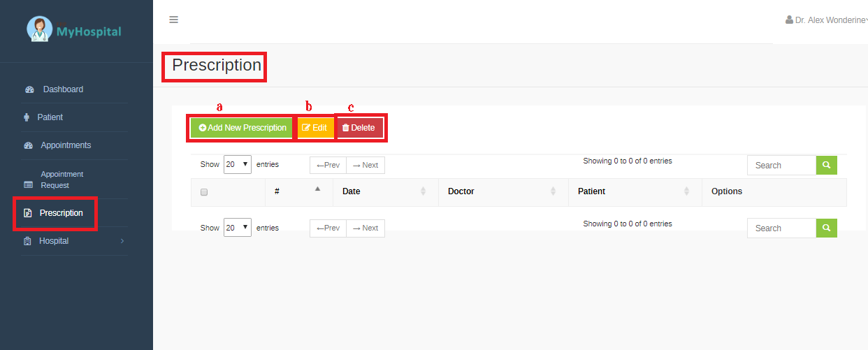
Task: Click the top Next pagination button
Action: click(x=366, y=166)
